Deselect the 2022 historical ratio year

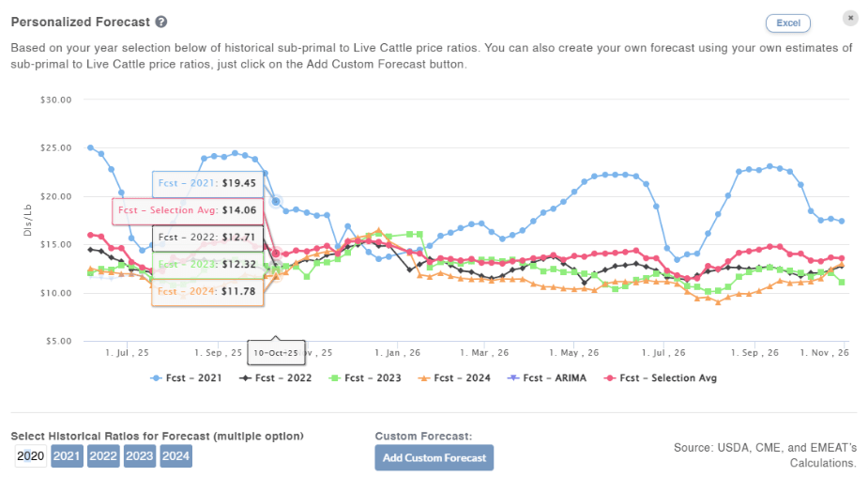coord(103,456)
